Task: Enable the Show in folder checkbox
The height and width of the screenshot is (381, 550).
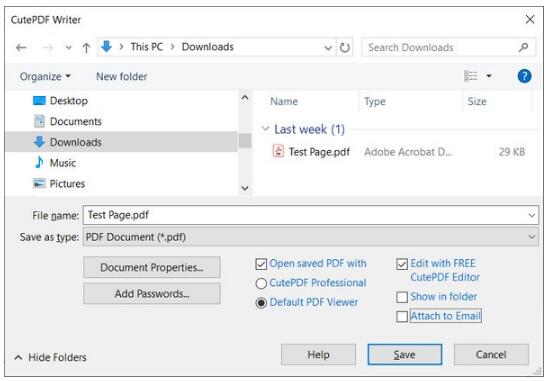Action: point(402,297)
